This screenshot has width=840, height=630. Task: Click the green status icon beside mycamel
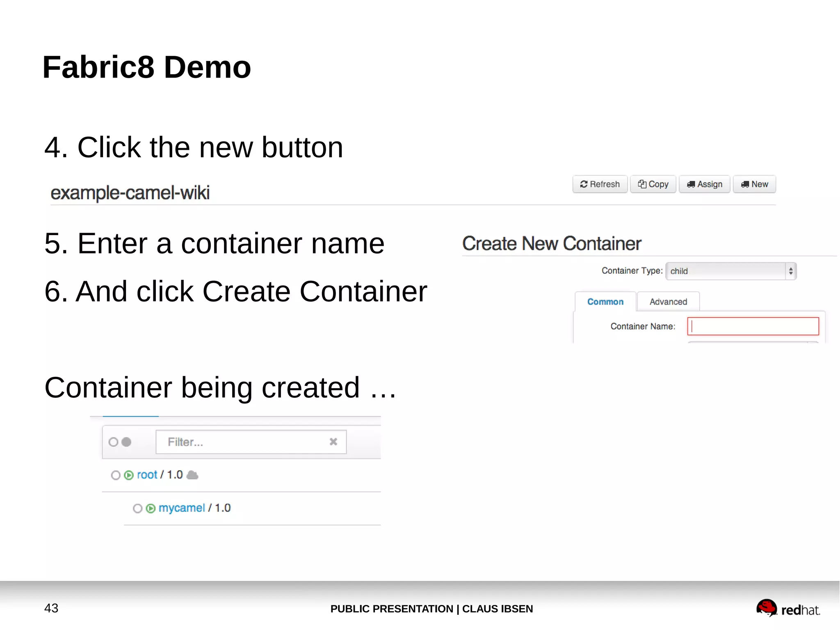pos(151,509)
